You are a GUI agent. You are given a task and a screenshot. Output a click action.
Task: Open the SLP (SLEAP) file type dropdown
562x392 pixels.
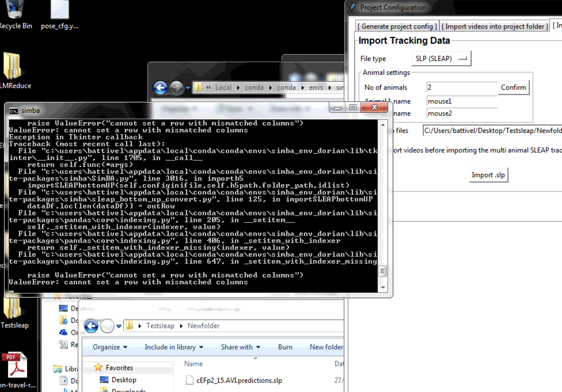pos(441,58)
